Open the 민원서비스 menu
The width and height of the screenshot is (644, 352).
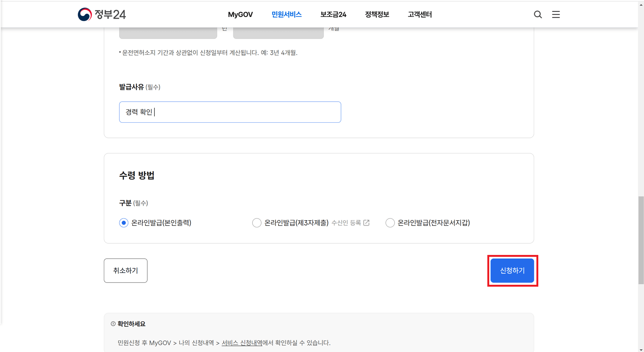click(287, 14)
